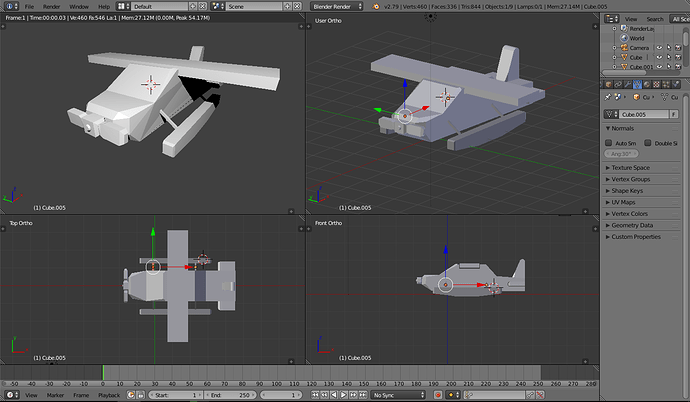Click the Scene name field
The height and width of the screenshot is (402, 690).
254,6
